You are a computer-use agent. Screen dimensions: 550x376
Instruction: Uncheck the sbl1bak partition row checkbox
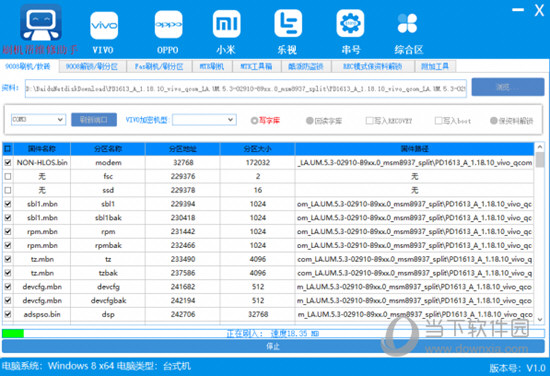pos(8,218)
